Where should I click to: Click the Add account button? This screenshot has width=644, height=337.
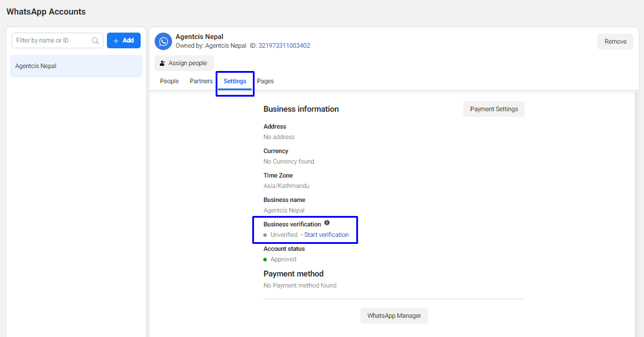tap(124, 40)
